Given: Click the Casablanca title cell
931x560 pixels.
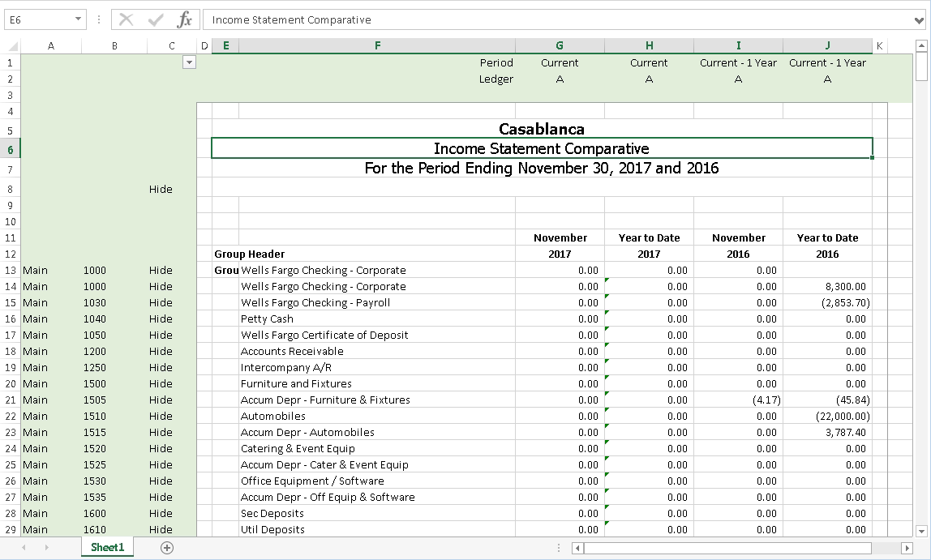Looking at the screenshot, I should [x=542, y=129].
